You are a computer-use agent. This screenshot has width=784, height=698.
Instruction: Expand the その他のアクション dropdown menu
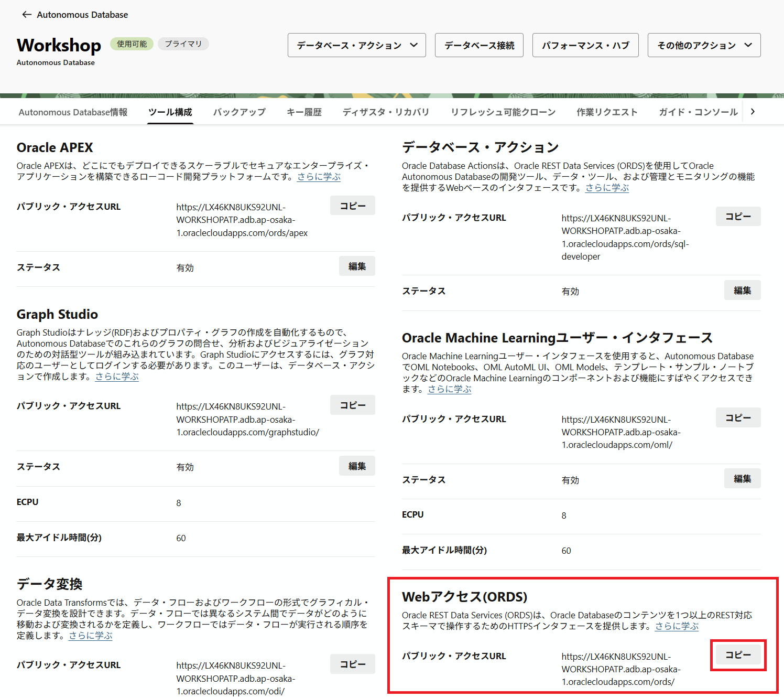pos(704,46)
